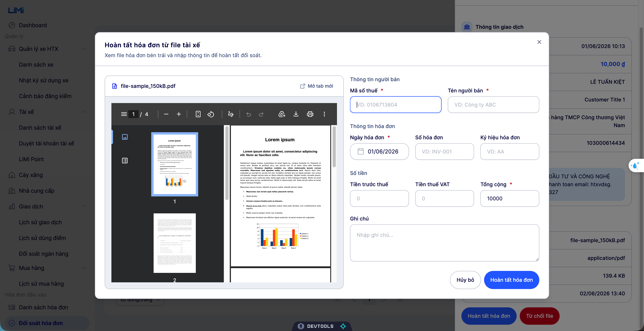Click the Tổng cộng amount field
The width and height of the screenshot is (644, 331).
510,198
